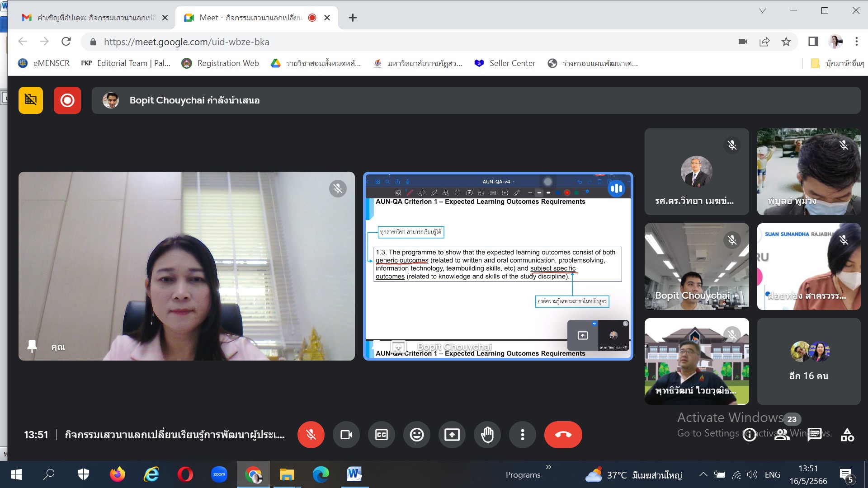Open the meeting details info icon
Viewport: 868px width, 488px height.
point(750,435)
